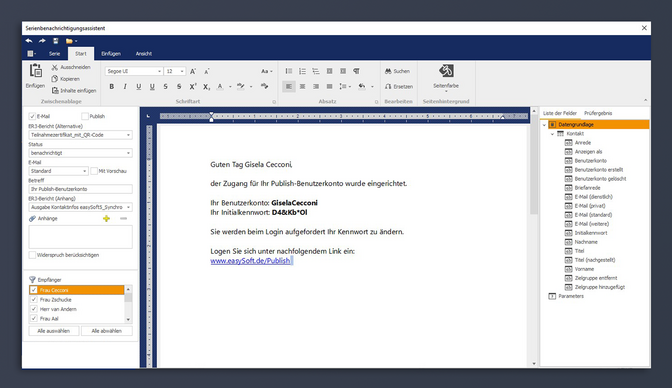Apply italic formatting
This screenshot has width=672, height=388.
point(125,86)
